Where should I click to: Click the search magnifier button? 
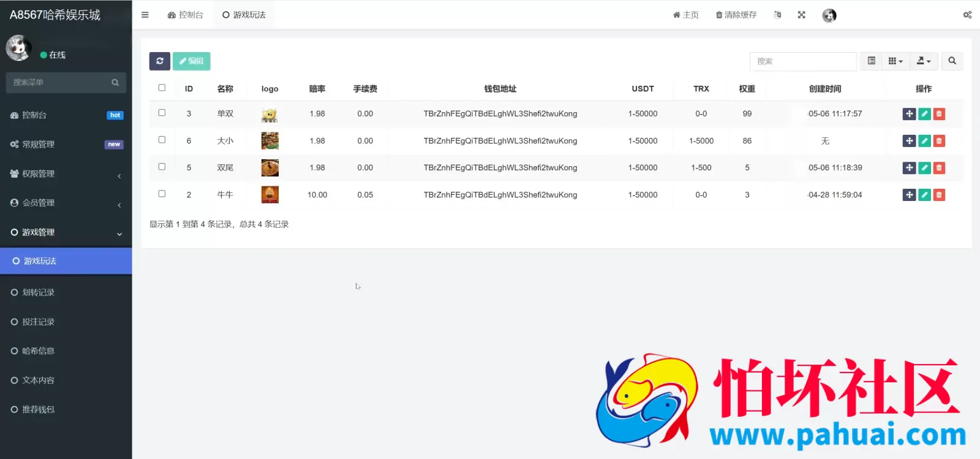952,61
